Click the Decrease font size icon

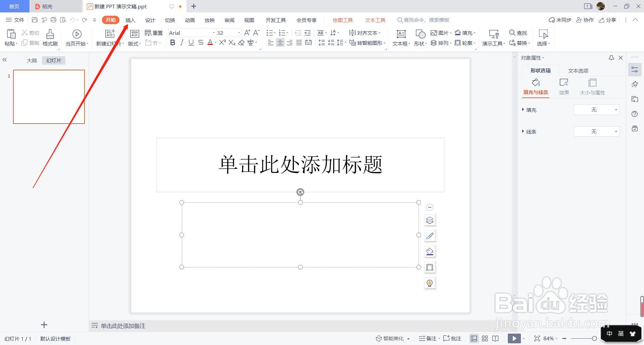(x=256, y=32)
